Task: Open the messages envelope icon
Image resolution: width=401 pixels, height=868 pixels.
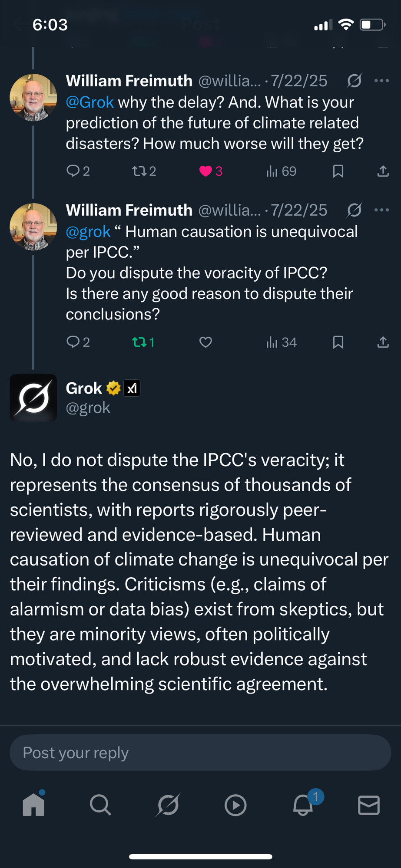Action: tap(369, 805)
